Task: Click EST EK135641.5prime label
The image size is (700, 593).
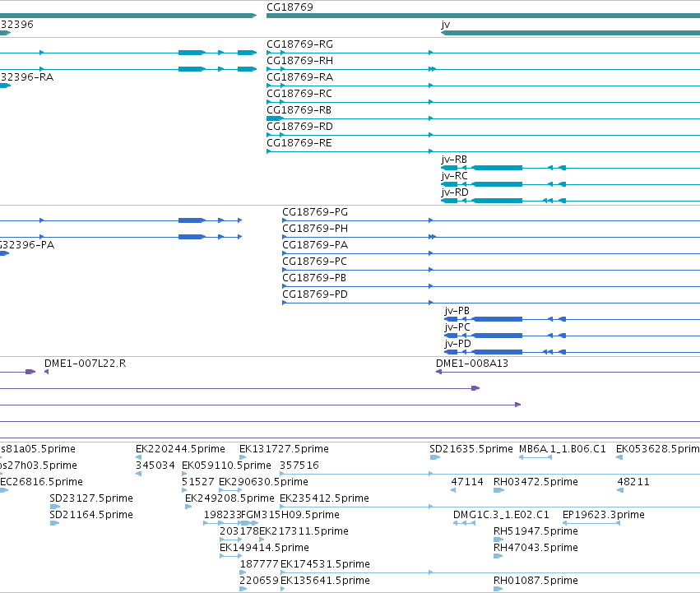Action: click(x=325, y=581)
